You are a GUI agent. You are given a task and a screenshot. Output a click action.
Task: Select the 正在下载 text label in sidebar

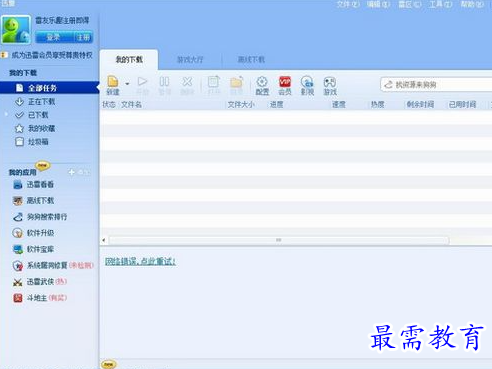(x=41, y=102)
